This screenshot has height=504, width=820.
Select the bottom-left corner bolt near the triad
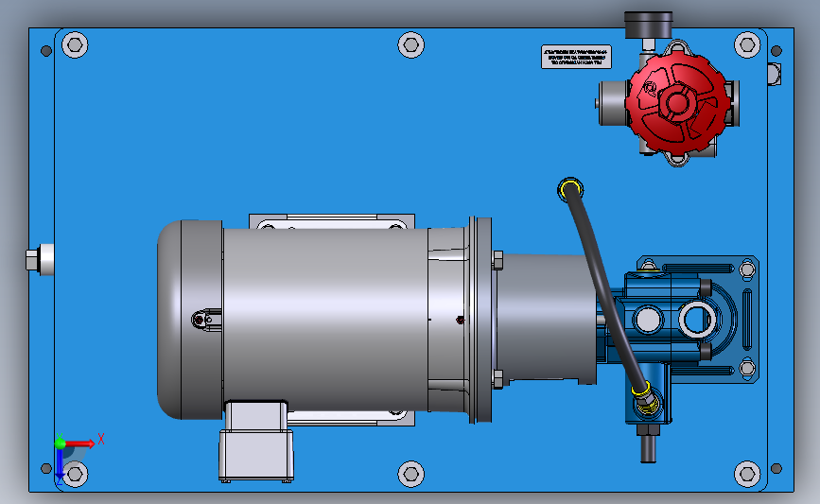click(75, 474)
